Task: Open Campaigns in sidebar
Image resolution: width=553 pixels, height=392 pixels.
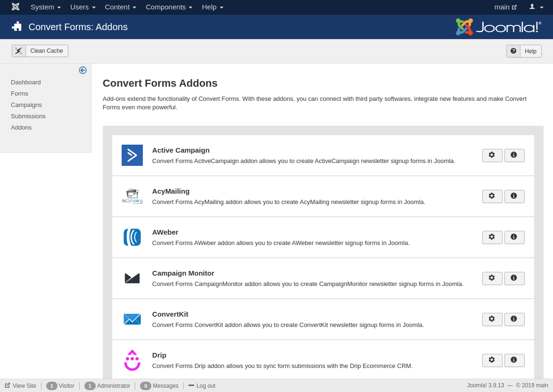Action: point(26,105)
